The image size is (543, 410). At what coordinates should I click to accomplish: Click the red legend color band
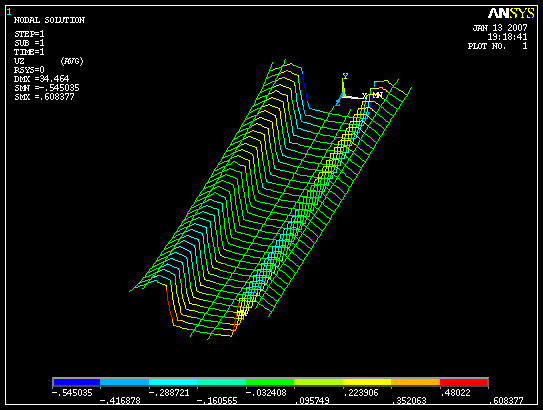464,382
